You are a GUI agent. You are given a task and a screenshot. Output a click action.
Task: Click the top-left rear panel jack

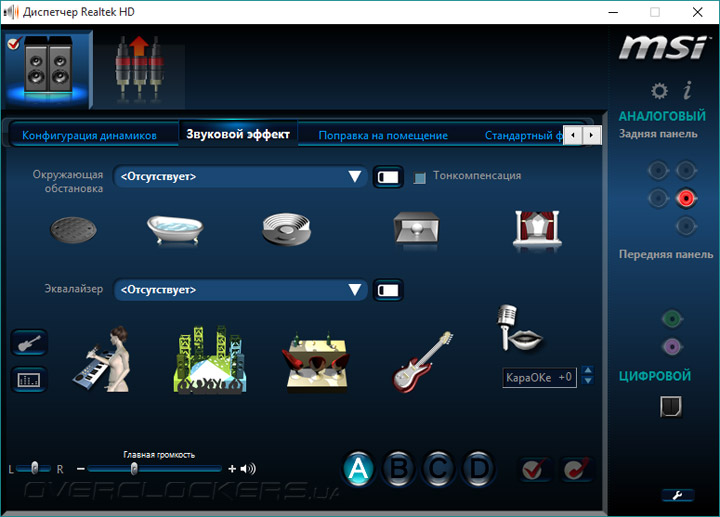coord(658,170)
